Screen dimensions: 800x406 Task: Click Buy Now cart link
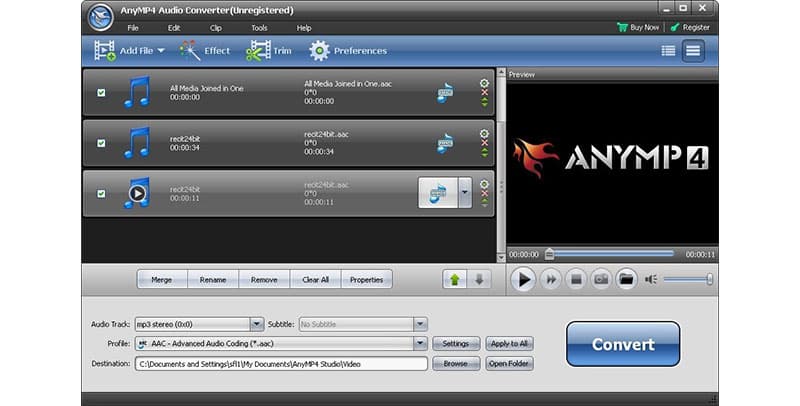638,28
